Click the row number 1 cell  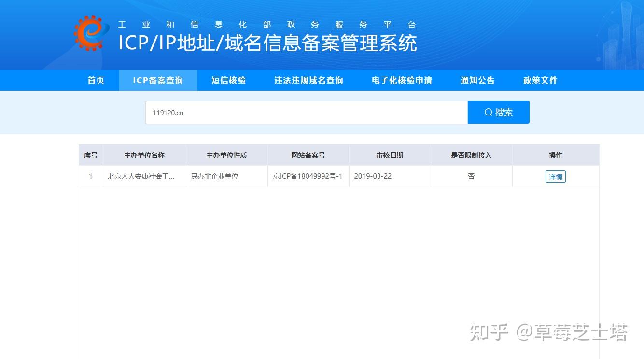tap(91, 176)
